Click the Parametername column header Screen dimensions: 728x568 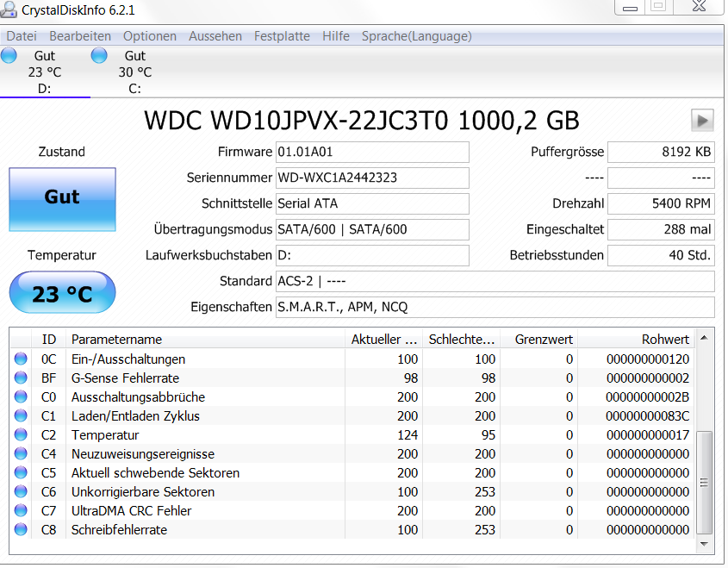tap(205, 339)
